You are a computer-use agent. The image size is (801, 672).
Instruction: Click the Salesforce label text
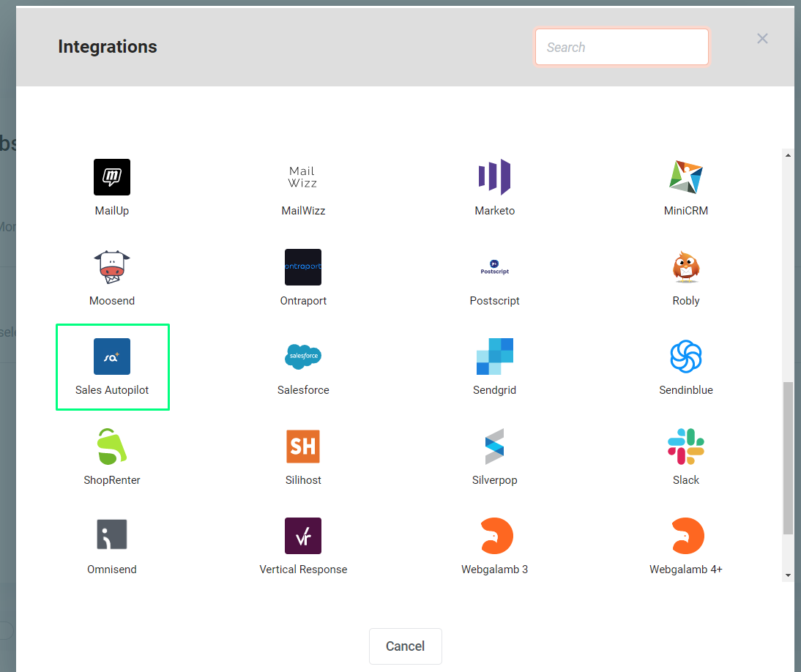[x=303, y=390]
